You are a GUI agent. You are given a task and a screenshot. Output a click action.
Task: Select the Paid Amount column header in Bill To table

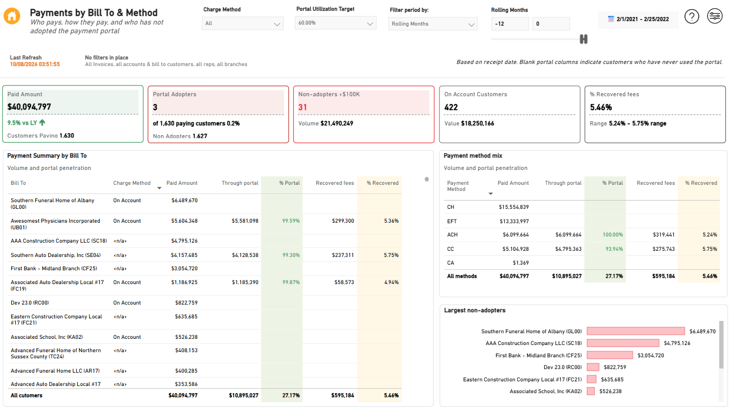point(182,183)
